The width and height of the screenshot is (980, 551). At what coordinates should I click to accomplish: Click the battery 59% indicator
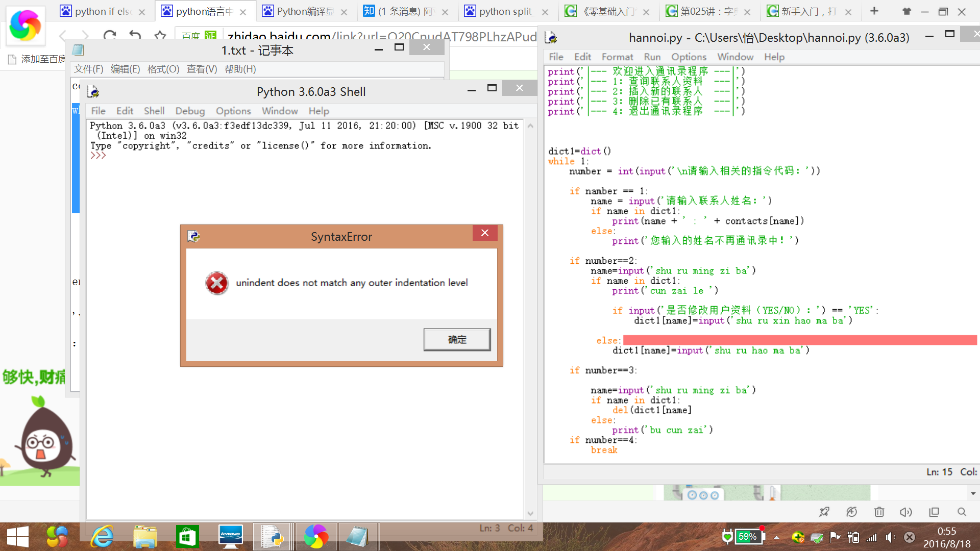pyautogui.click(x=748, y=537)
